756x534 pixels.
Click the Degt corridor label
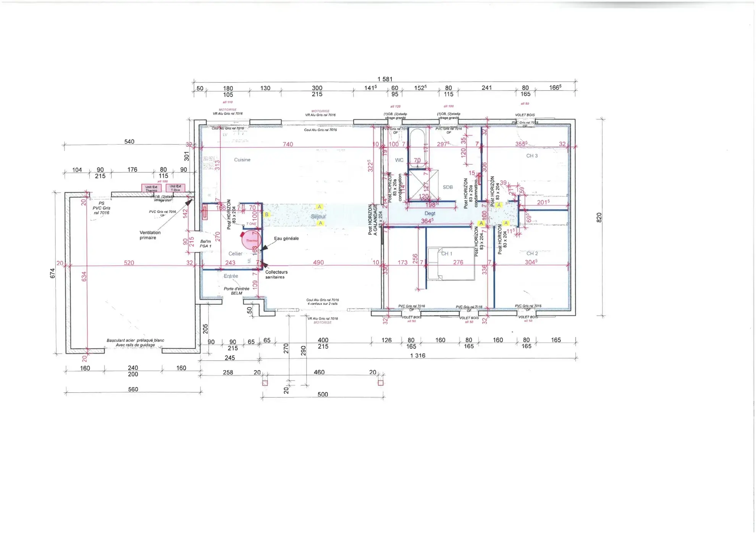coord(430,213)
